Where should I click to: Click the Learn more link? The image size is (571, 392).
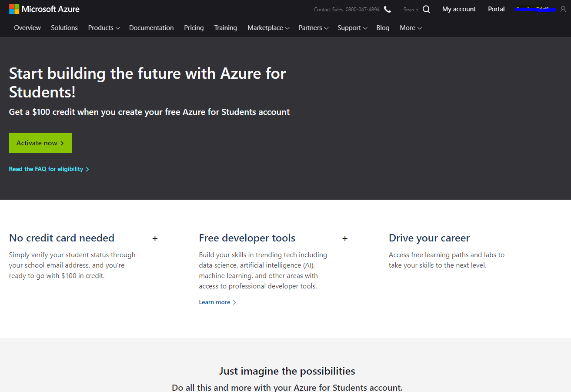click(217, 302)
